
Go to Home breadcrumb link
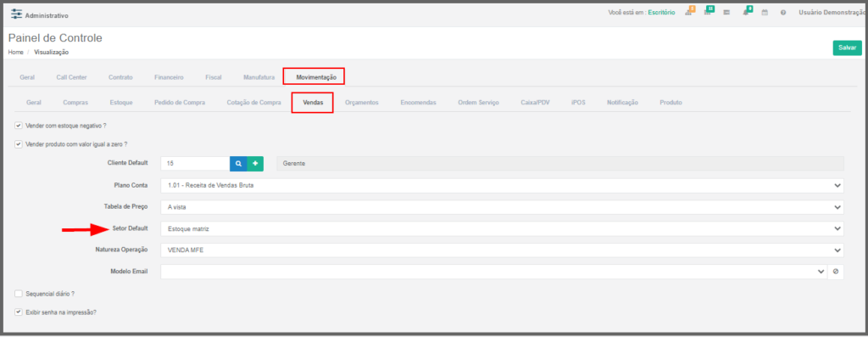(15, 52)
